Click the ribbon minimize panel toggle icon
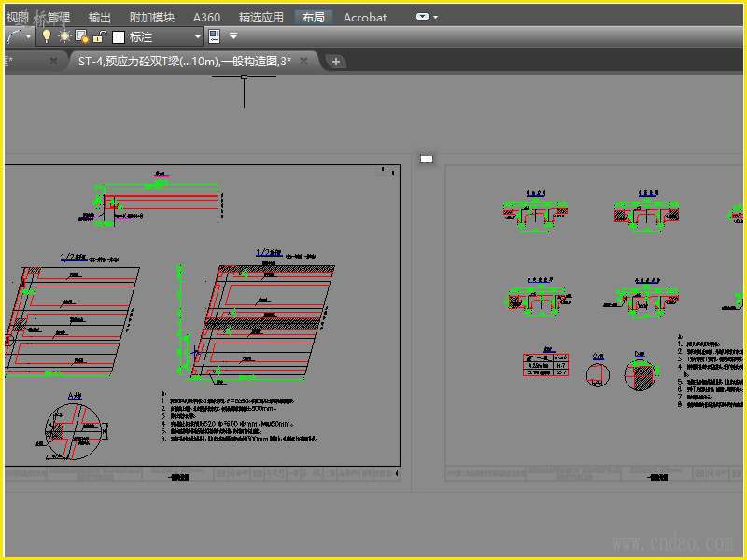This screenshot has width=747, height=560. pyautogui.click(x=423, y=17)
